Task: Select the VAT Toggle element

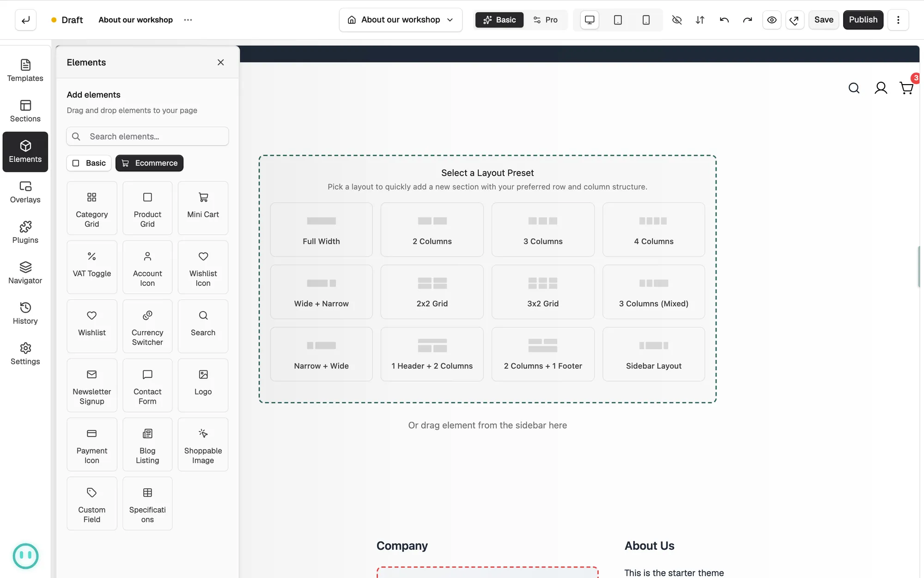Action: (92, 267)
